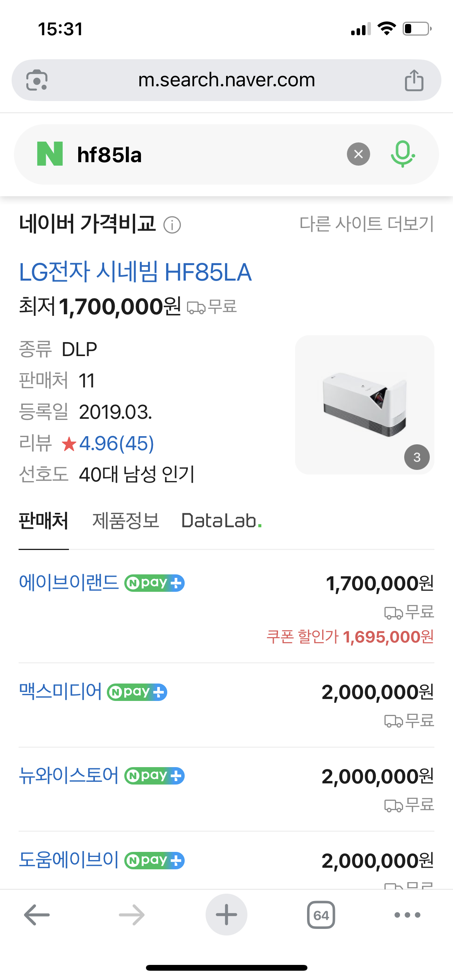Clear the hf85la search query
The width and height of the screenshot is (453, 980).
(x=358, y=154)
